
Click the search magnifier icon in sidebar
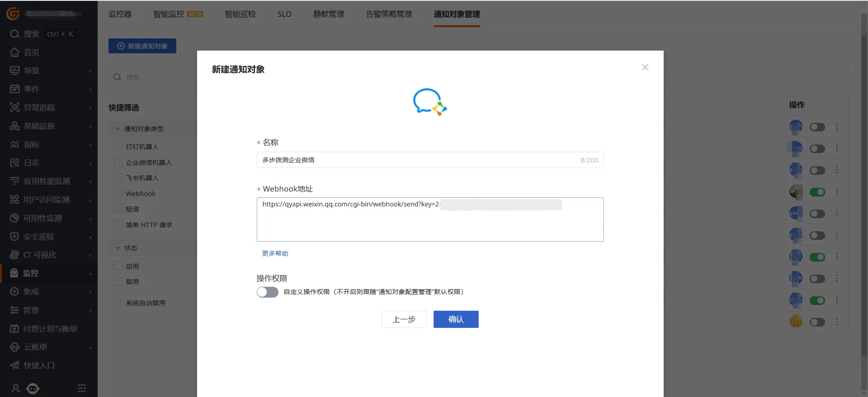pyautogui.click(x=14, y=34)
